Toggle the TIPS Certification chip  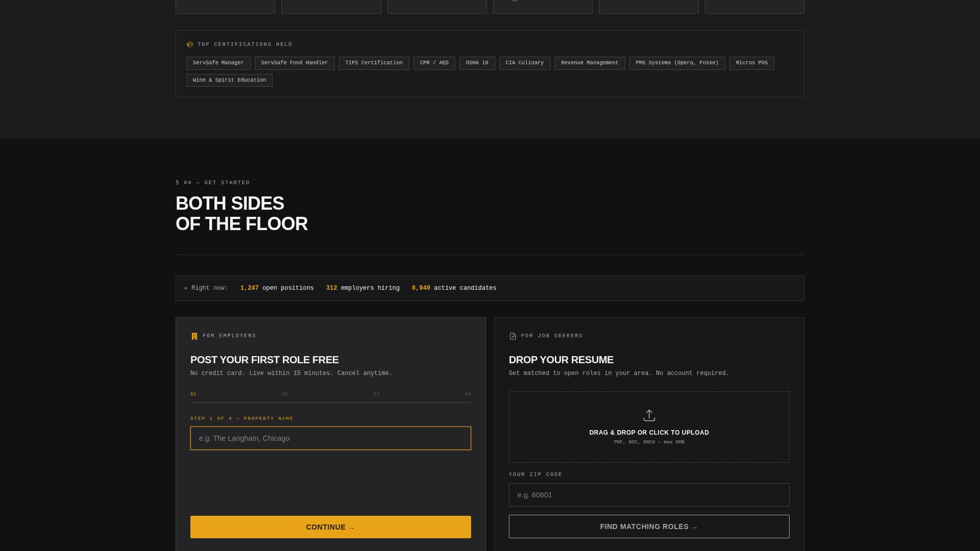[374, 63]
